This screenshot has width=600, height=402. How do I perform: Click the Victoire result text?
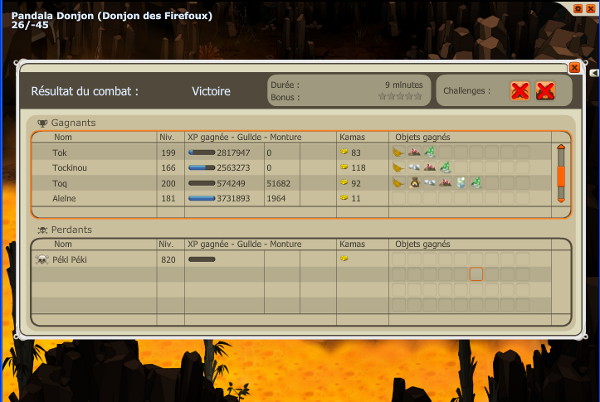[211, 91]
